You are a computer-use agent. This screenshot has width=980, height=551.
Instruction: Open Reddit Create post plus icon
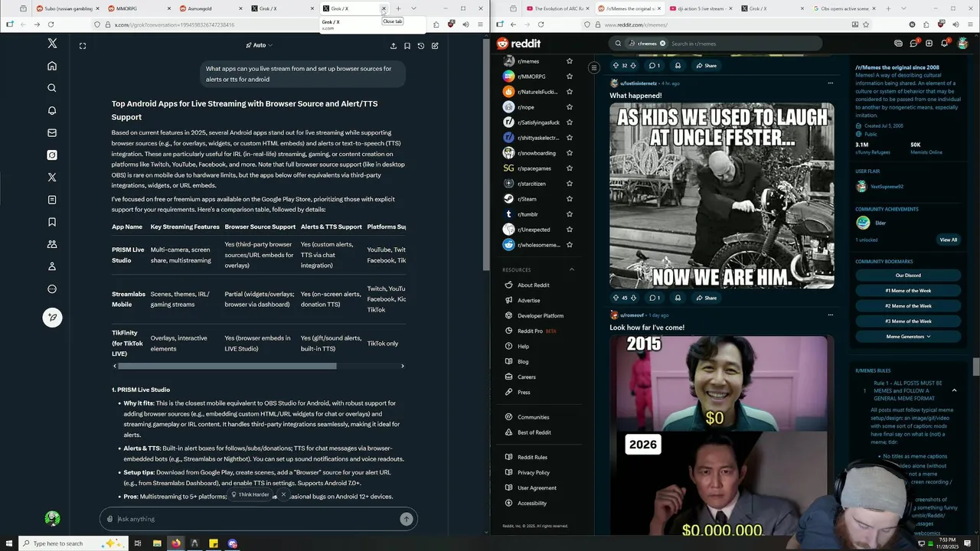[x=929, y=44]
